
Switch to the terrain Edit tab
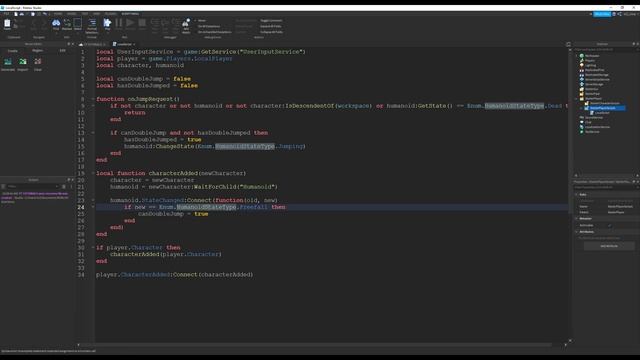click(62, 51)
